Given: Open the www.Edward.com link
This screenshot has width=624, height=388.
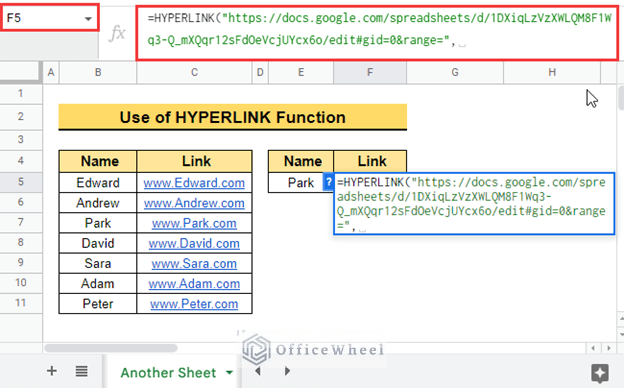Looking at the screenshot, I should 194,183.
